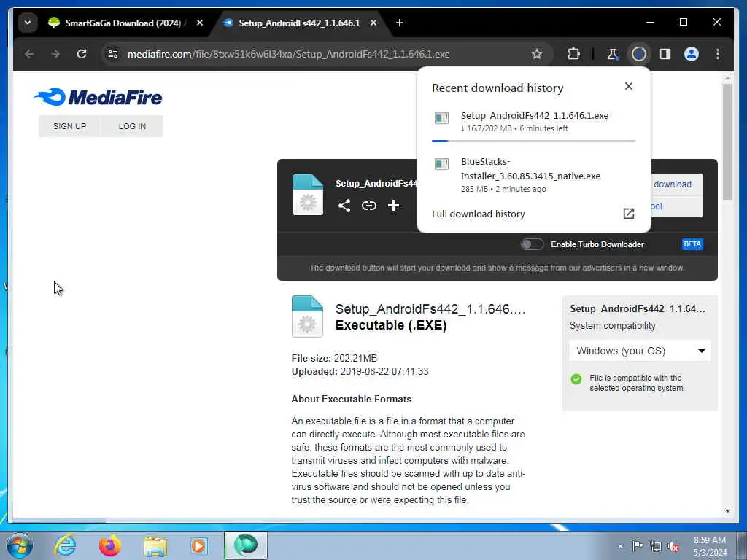Click the plus icon to save file

pos(393,206)
